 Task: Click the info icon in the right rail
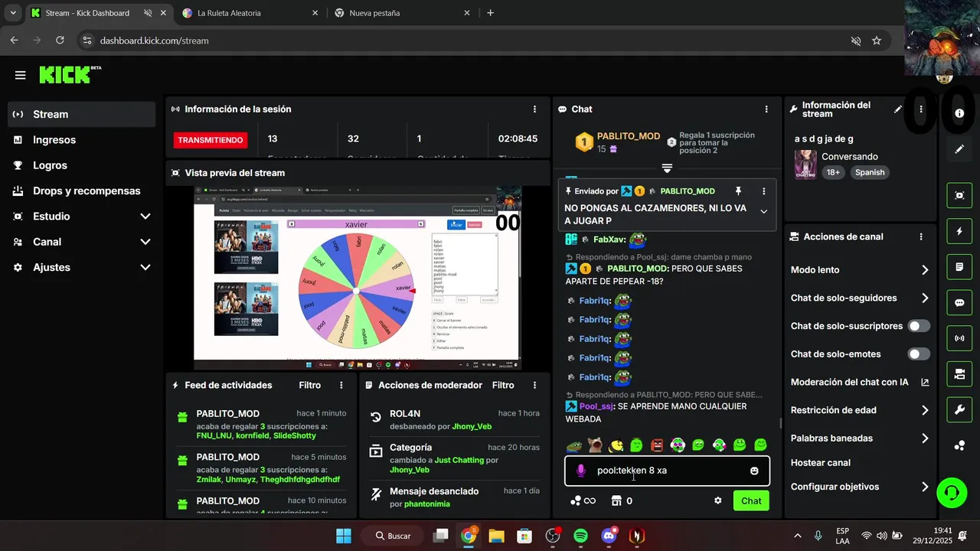[959, 113]
